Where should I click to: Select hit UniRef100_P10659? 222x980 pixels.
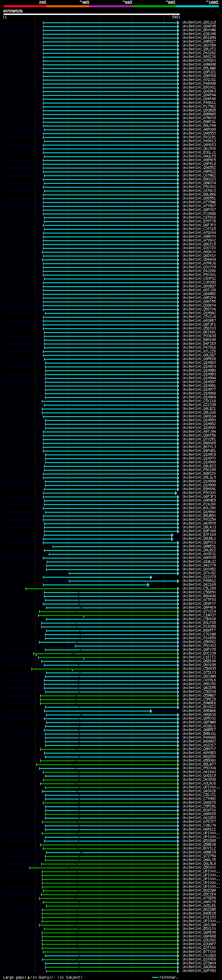pyautogui.click(x=199, y=638)
